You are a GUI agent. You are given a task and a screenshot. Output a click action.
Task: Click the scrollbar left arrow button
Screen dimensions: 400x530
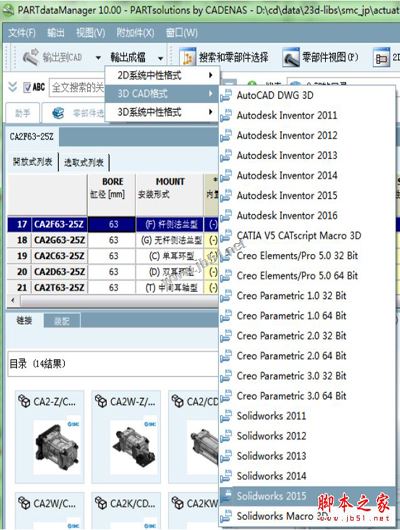click(13, 300)
